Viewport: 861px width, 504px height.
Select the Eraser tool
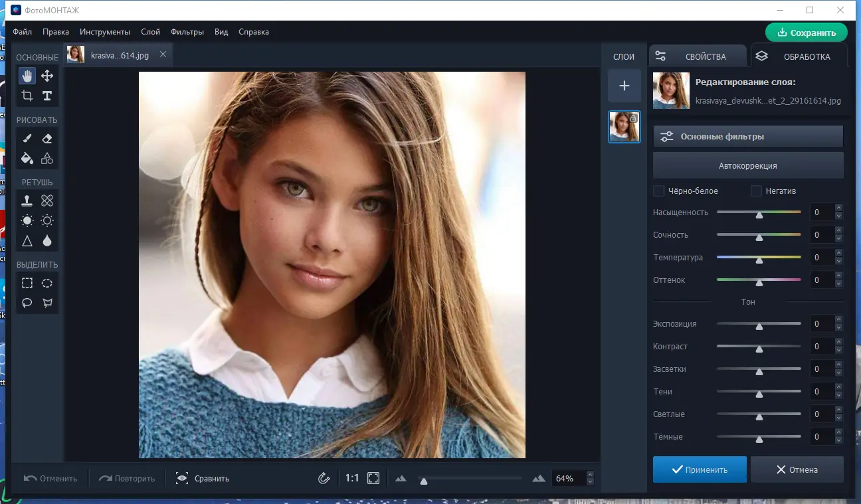[47, 138]
